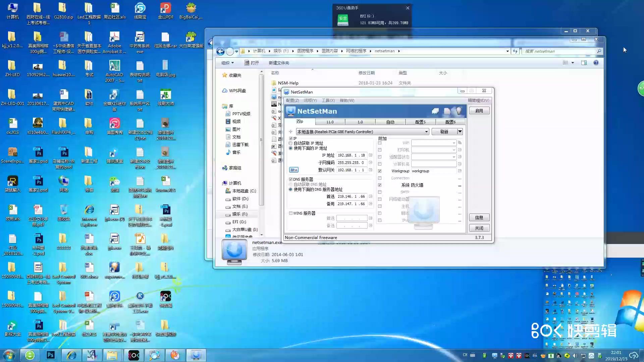Click the note icon in NetSetMan header
644x362 pixels.
(x=447, y=111)
